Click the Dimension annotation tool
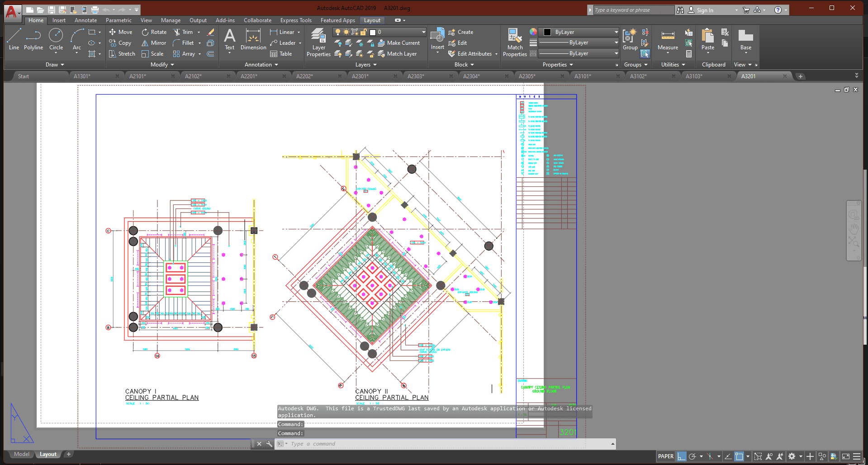 click(x=253, y=40)
